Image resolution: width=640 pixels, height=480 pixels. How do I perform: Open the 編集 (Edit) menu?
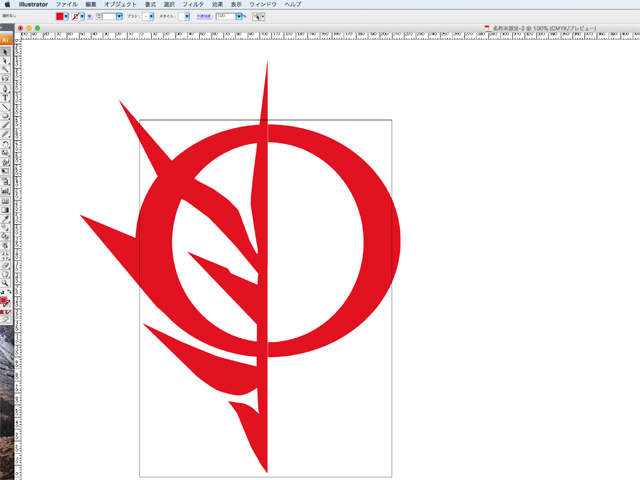(91, 4)
